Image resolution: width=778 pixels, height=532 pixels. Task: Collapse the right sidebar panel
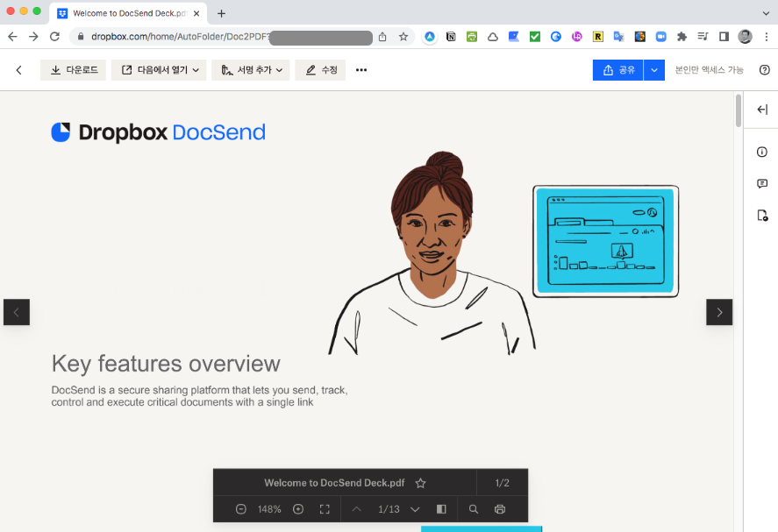click(762, 110)
